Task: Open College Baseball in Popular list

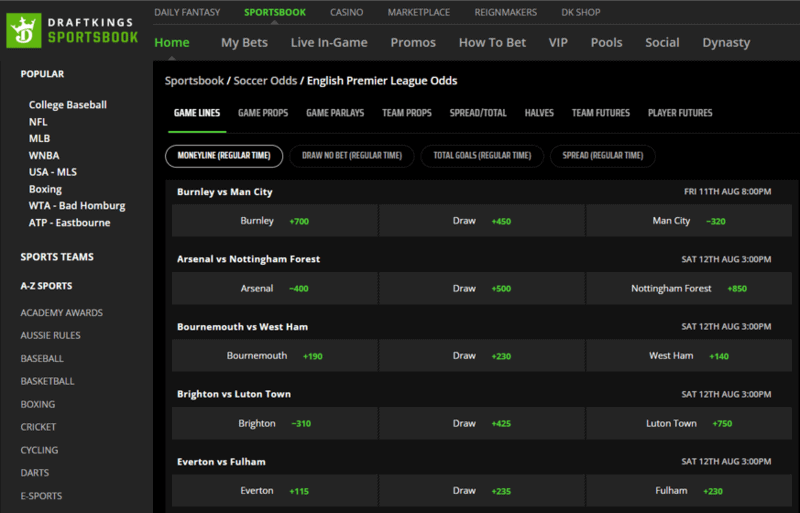Action: coord(68,105)
